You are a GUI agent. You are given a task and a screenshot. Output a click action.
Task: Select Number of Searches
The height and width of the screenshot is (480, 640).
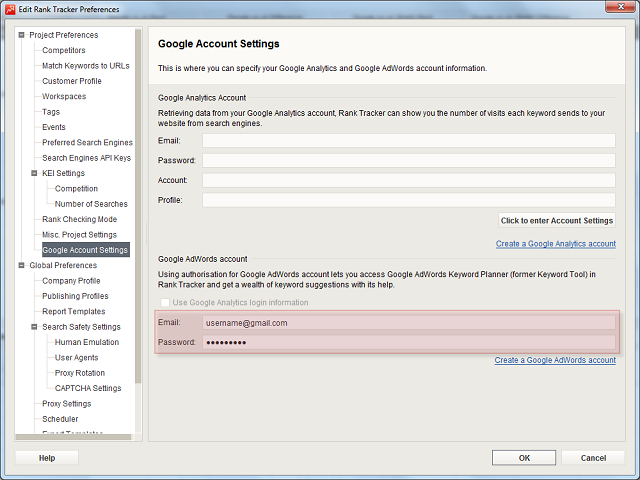coord(91,204)
